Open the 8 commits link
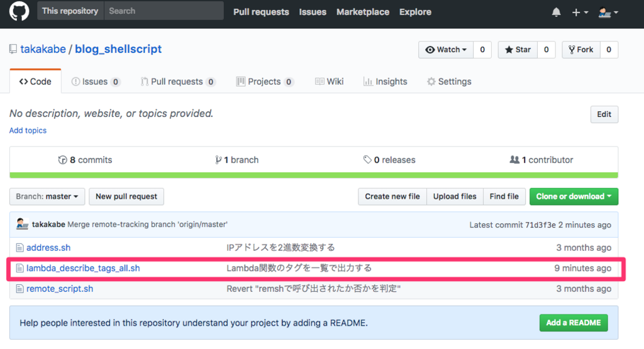The height and width of the screenshot is (349, 644). [85, 160]
